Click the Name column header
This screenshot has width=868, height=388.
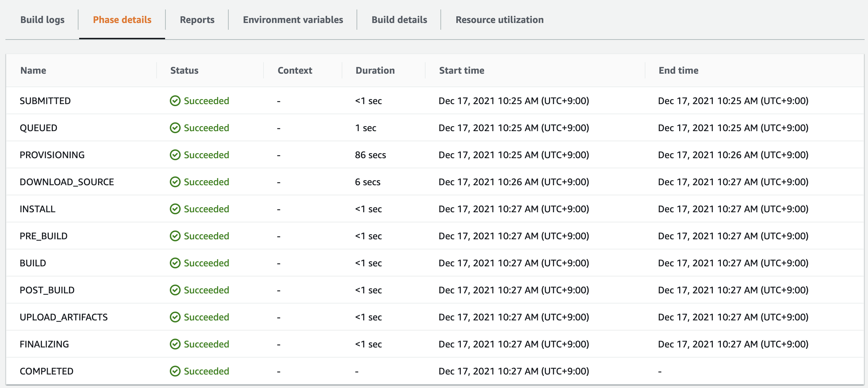[x=33, y=70]
